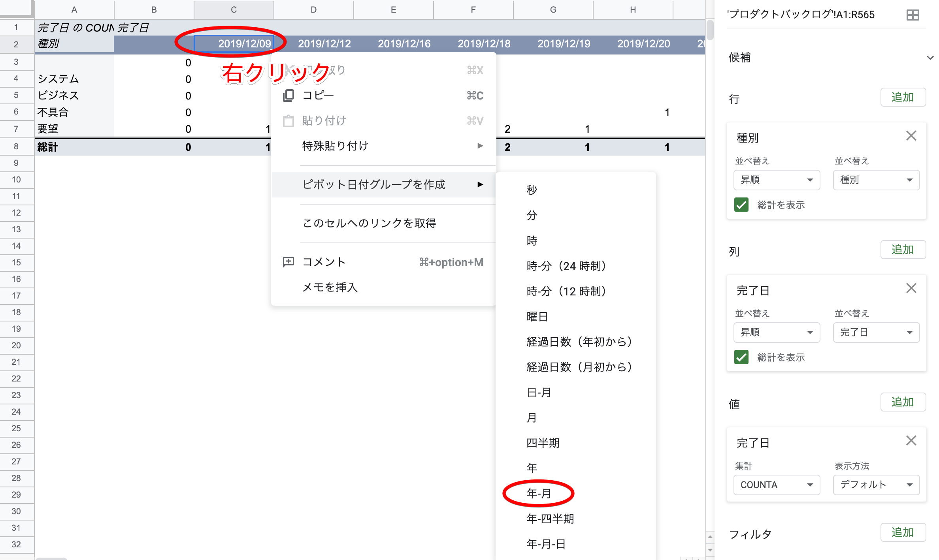Viewport: 939px width, 560px height.
Task: Expand the 候補 suggestions section
Action: click(930, 58)
